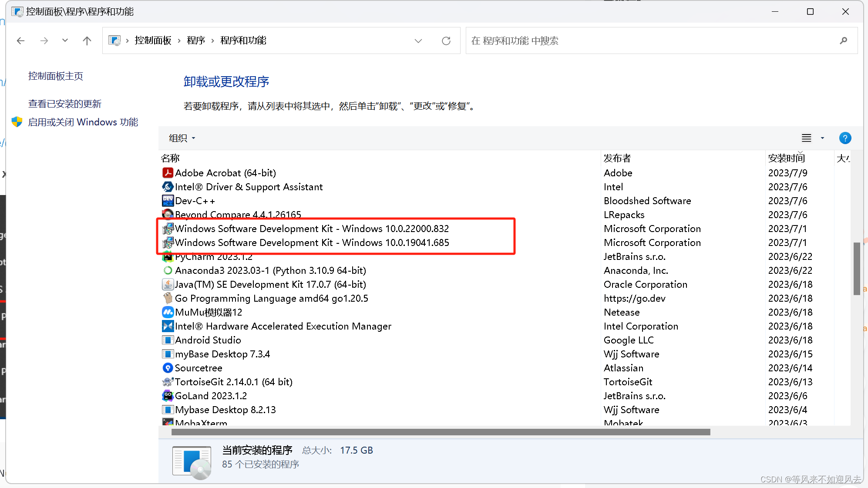Select Adobe Acrobat (64-bit) row
Image resolution: width=868 pixels, height=488 pixels.
click(504, 173)
